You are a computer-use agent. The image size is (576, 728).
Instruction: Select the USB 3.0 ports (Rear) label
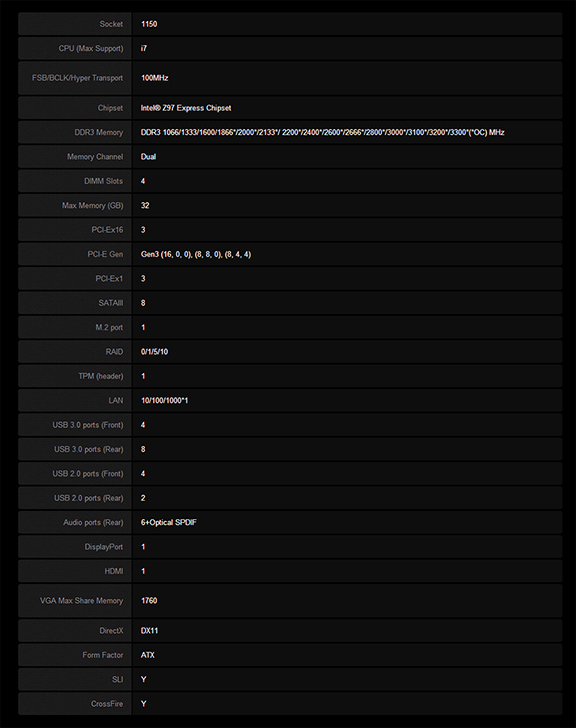[89, 449]
